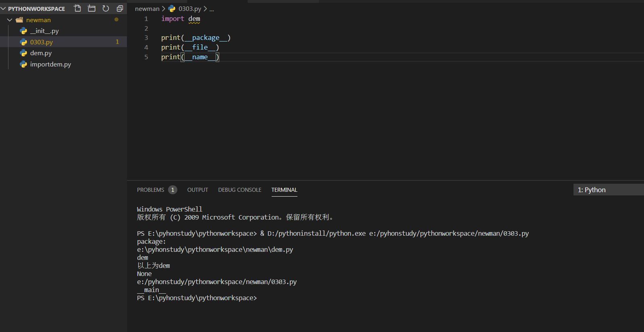Click '__name__' in the editor
The height and width of the screenshot is (332, 644).
coord(200,57)
